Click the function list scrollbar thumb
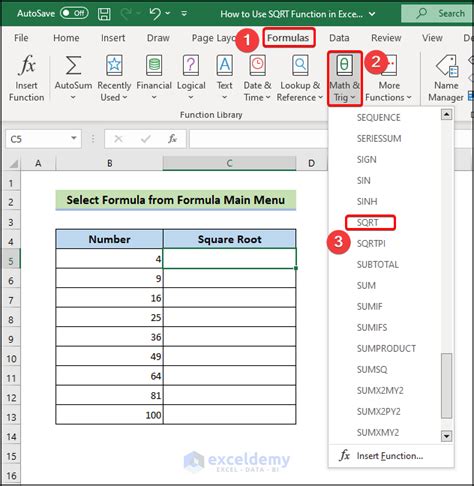Screen dimensions: 474x486 (x=446, y=386)
